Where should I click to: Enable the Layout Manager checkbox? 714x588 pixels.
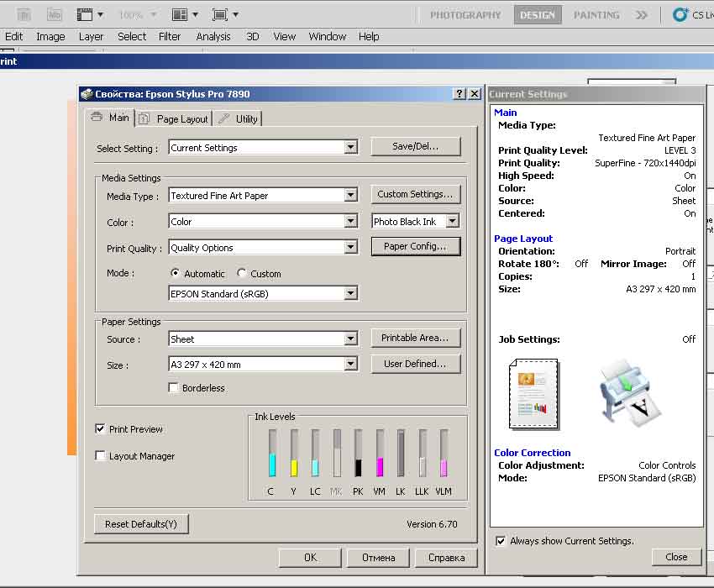coord(100,455)
